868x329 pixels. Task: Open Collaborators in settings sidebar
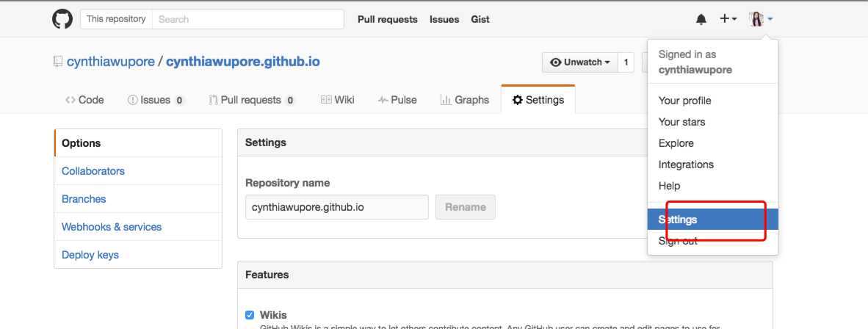point(138,171)
